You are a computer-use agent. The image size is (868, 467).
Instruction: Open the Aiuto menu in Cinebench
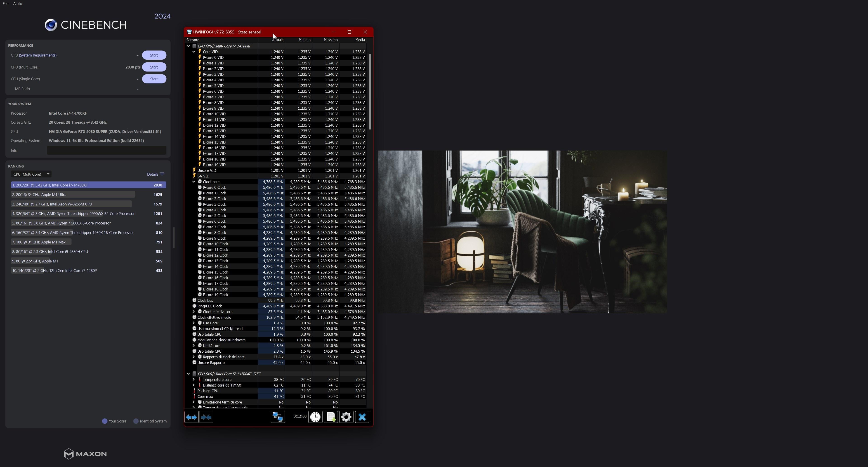pos(18,4)
